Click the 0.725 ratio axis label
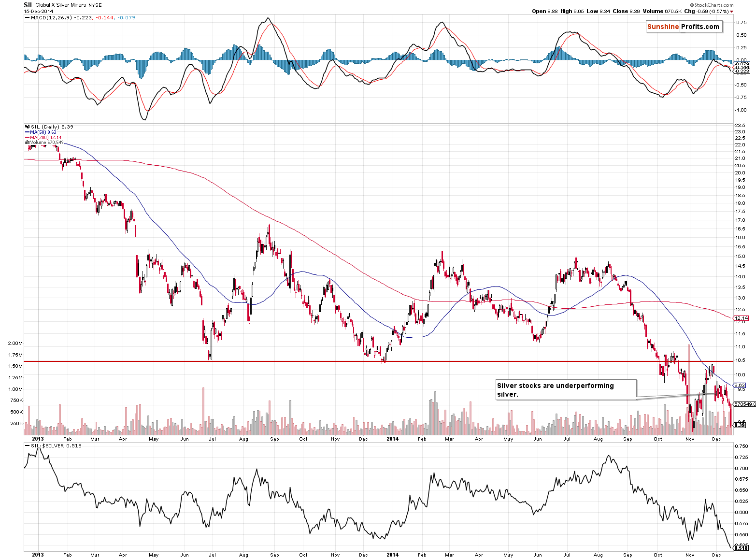This screenshot has width=756, height=559. pos(741,457)
